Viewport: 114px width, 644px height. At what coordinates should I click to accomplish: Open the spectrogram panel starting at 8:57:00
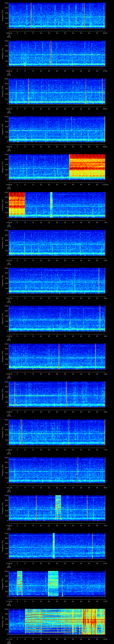point(57,91)
